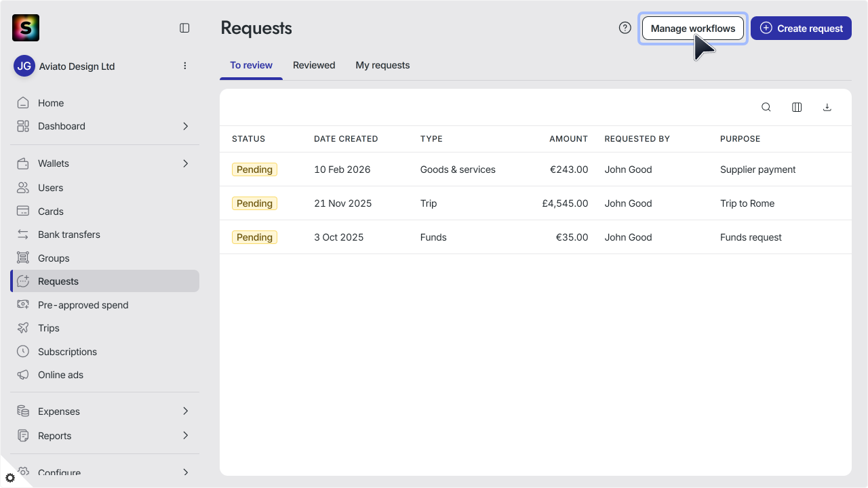Viewport: 868px width, 488px height.
Task: Sort by the Amount column header
Action: pos(568,139)
